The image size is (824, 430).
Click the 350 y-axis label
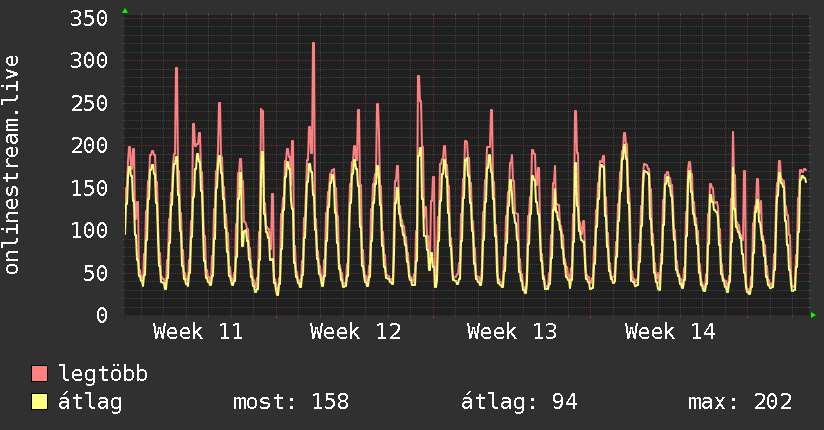coord(89,18)
